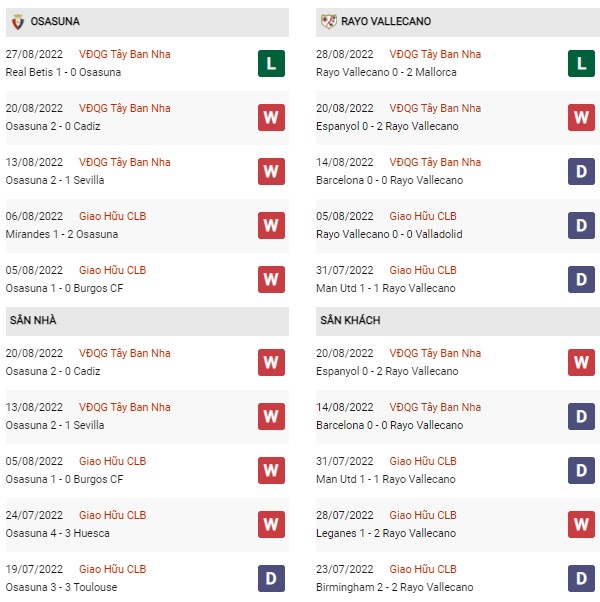This screenshot has height=602, width=600.
Task: Click Giao Hữu CLB link dated 28/07/2022
Action: click(422, 515)
